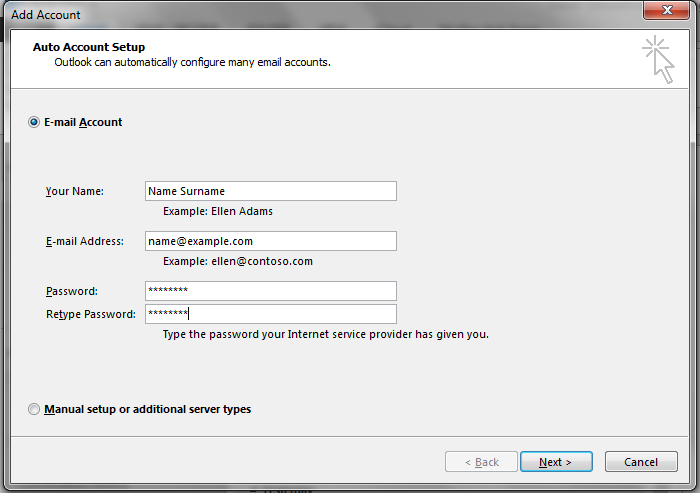This screenshot has height=493, width=700.
Task: Click the "Retype Password:" label
Action: click(x=90, y=314)
